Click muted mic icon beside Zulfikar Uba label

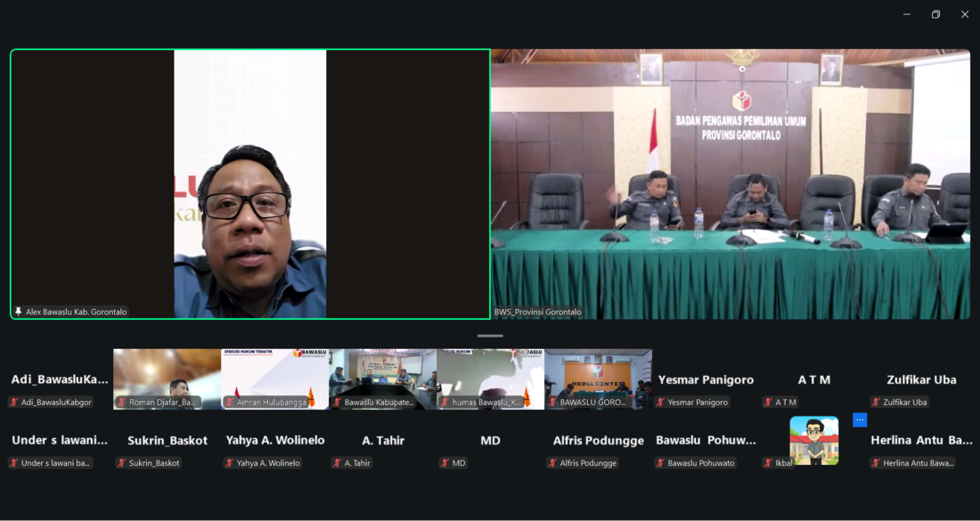click(x=877, y=403)
